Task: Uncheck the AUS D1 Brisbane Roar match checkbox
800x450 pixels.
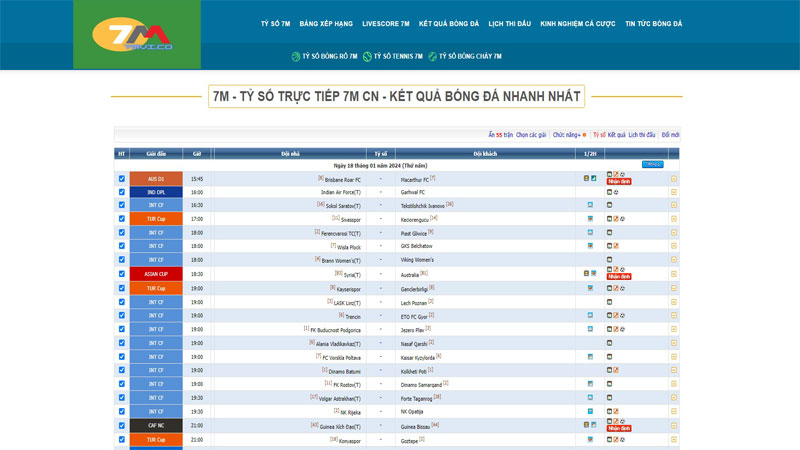Action: [x=122, y=179]
